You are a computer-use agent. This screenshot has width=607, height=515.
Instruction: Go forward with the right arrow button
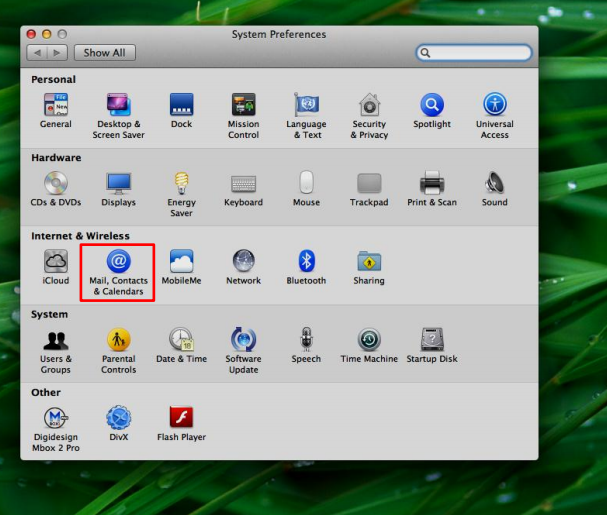coord(57,53)
